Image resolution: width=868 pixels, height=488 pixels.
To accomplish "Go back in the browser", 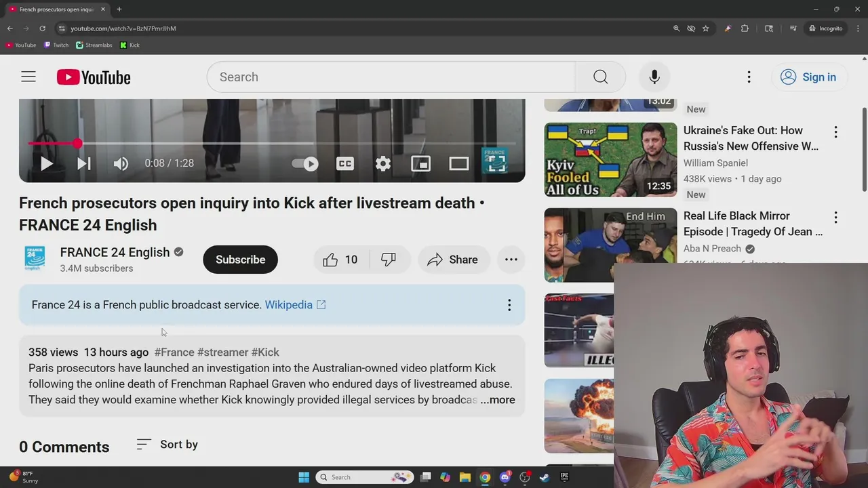I will click(x=9, y=28).
